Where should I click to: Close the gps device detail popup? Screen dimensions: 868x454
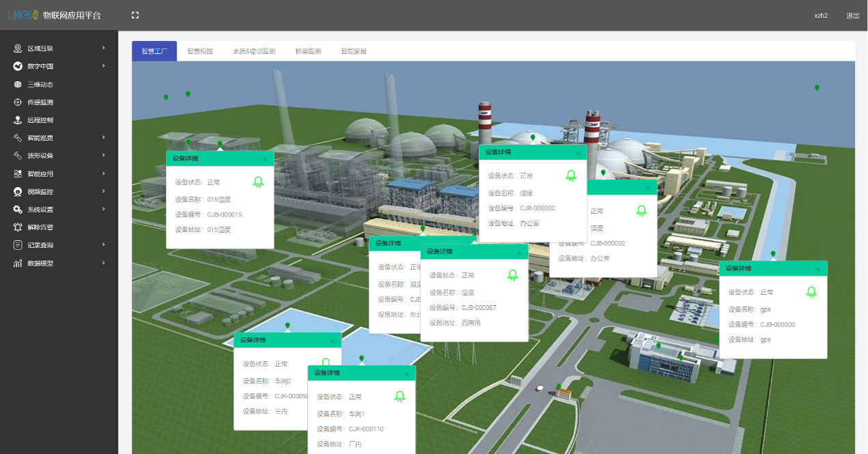[818, 270]
